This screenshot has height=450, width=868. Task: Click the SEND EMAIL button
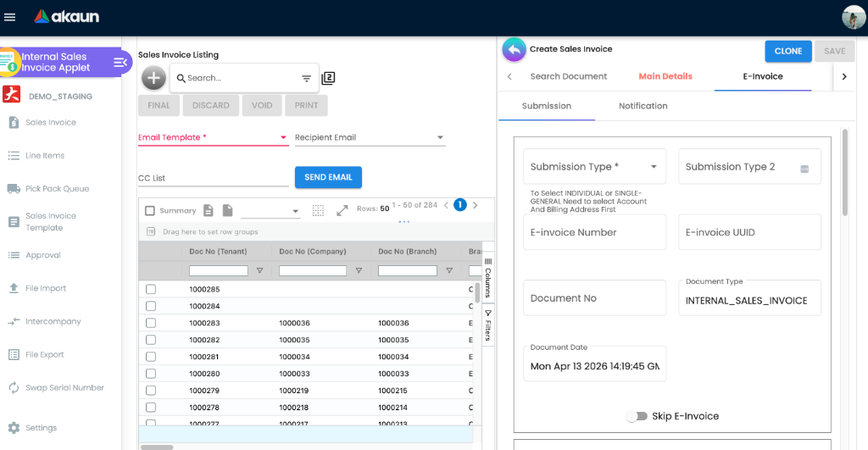point(328,177)
